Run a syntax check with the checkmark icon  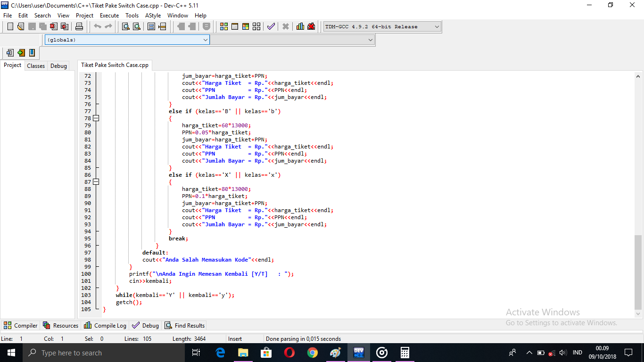[x=271, y=26]
